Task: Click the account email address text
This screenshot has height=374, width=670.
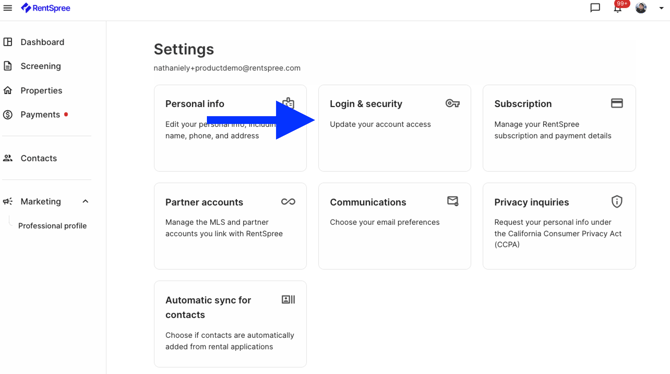Action: [227, 68]
